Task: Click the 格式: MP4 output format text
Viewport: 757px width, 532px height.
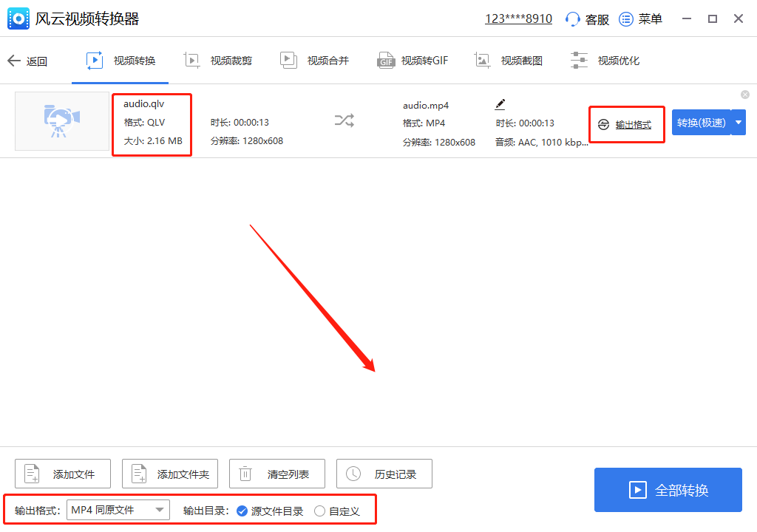Action: click(424, 123)
